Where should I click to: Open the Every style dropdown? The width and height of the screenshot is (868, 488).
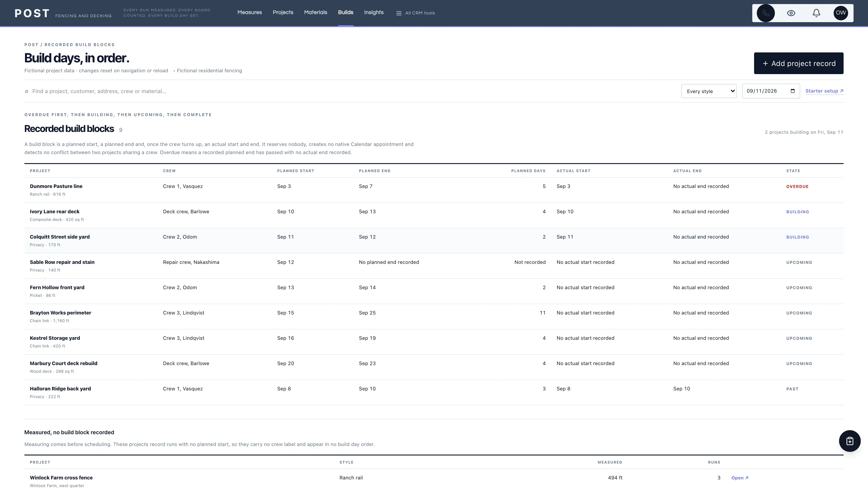pyautogui.click(x=709, y=91)
